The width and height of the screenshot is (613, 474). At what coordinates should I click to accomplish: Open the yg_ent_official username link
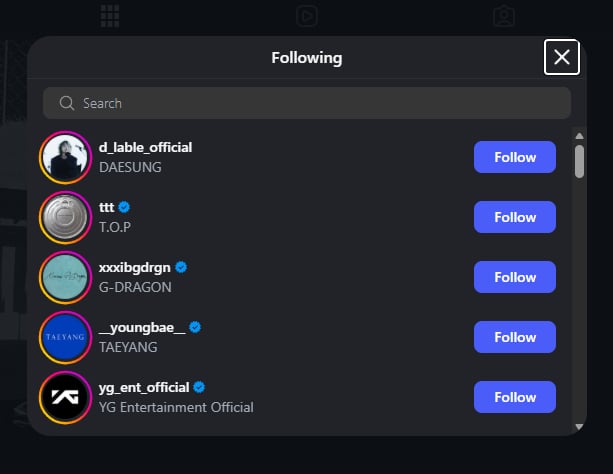(144, 387)
